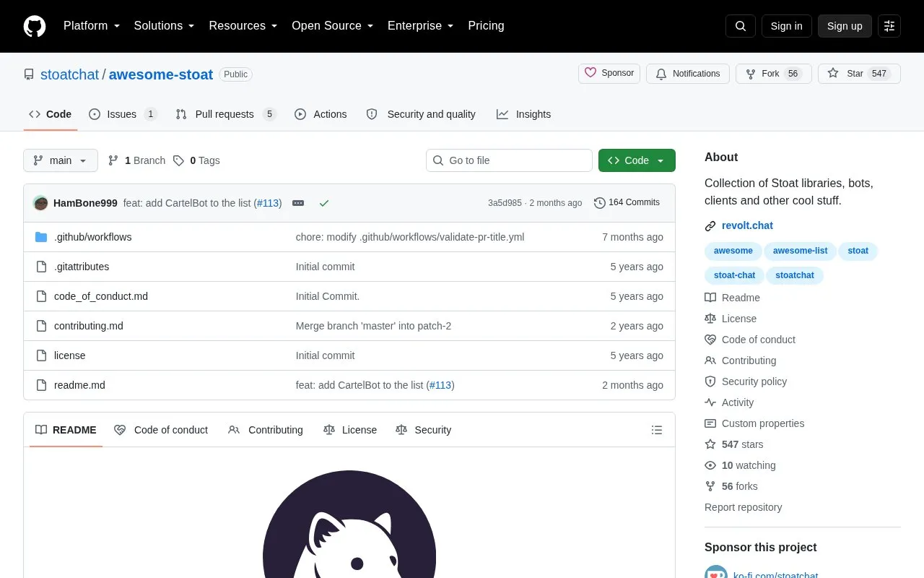Expand the Open Source menu
Screen dimensions: 924x578
coord(333,26)
